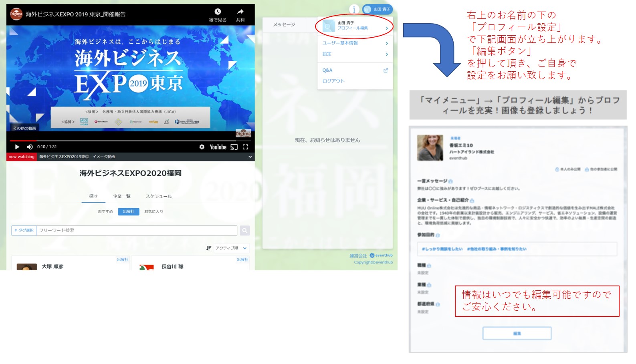
Task: Select the 企業一覧 tab
Action: [x=122, y=196]
